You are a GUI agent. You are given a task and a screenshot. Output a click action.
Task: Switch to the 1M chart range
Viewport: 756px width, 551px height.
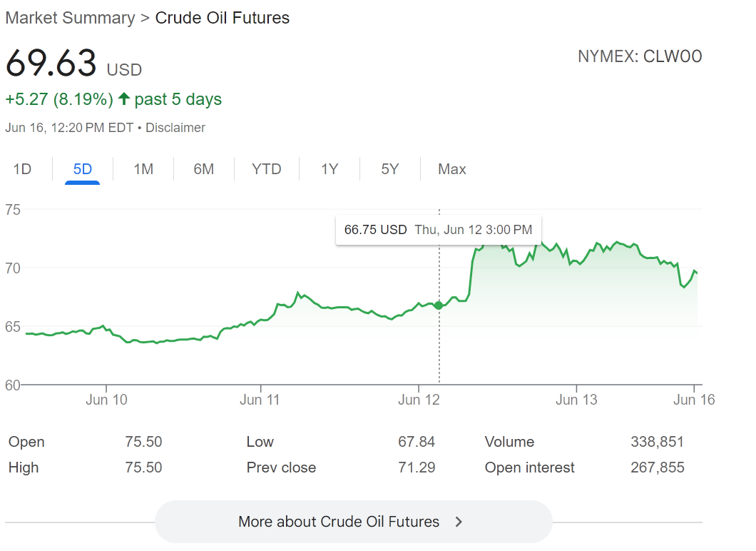(x=143, y=169)
